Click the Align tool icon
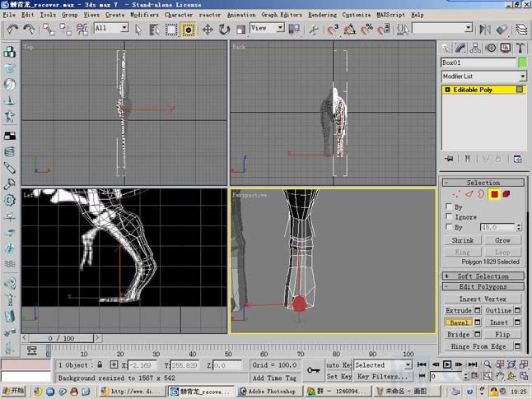The width and height of the screenshot is (532, 399). (502, 30)
